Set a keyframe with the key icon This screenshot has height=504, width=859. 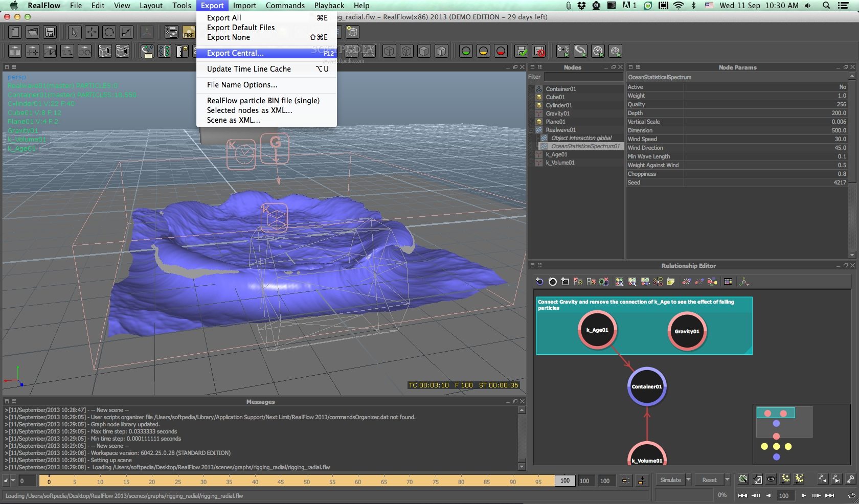tap(850, 479)
